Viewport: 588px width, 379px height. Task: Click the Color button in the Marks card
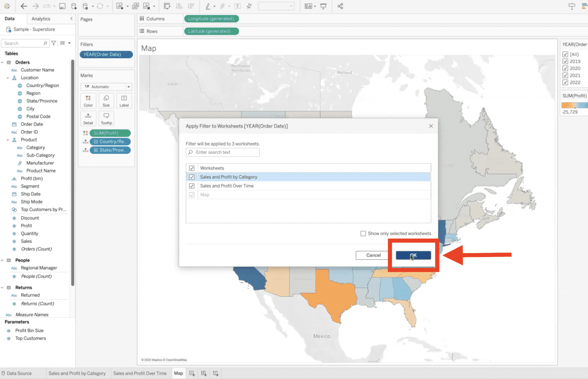point(88,101)
